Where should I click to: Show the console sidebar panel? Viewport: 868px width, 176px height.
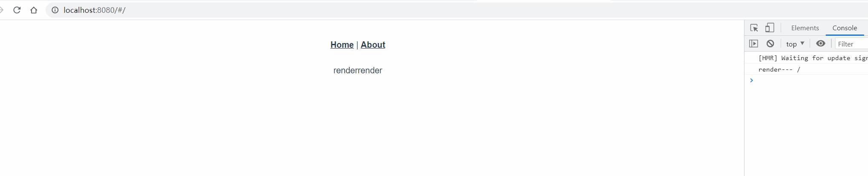753,43
